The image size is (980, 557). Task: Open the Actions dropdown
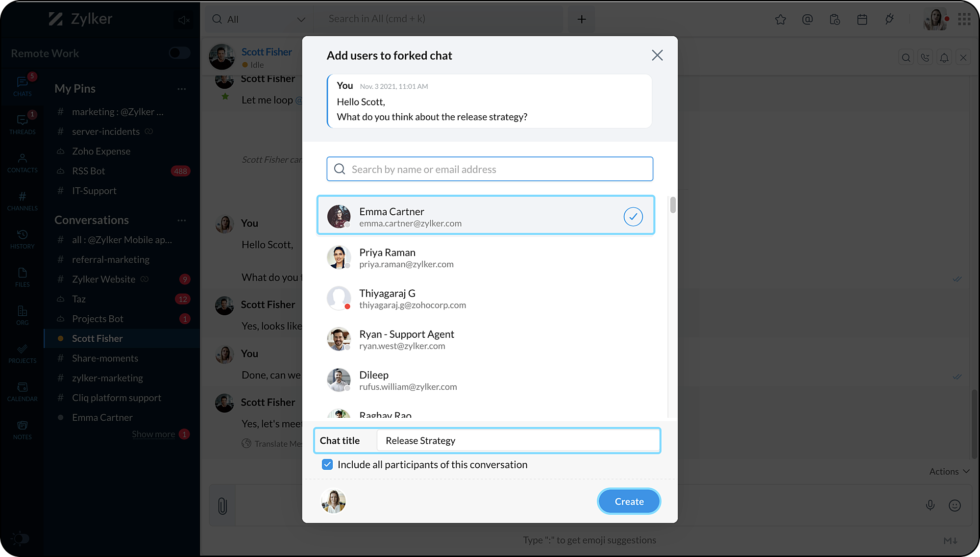(x=949, y=471)
